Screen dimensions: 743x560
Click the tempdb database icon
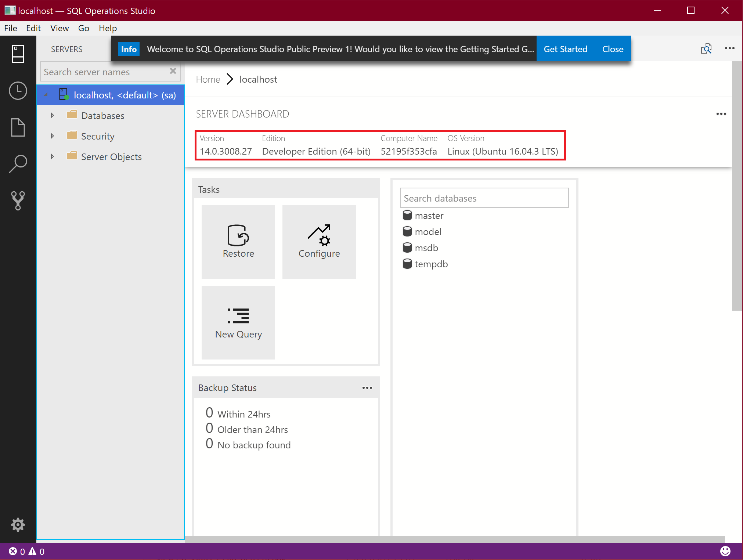click(407, 264)
